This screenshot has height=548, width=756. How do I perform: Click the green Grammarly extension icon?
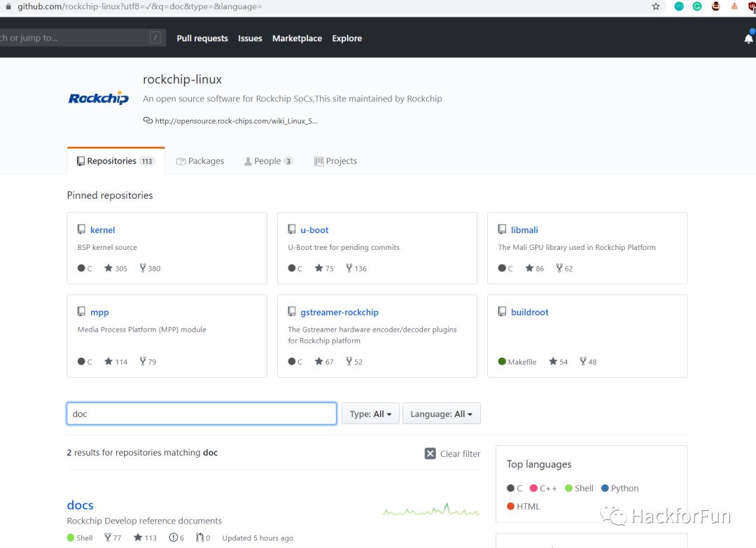[x=697, y=7]
